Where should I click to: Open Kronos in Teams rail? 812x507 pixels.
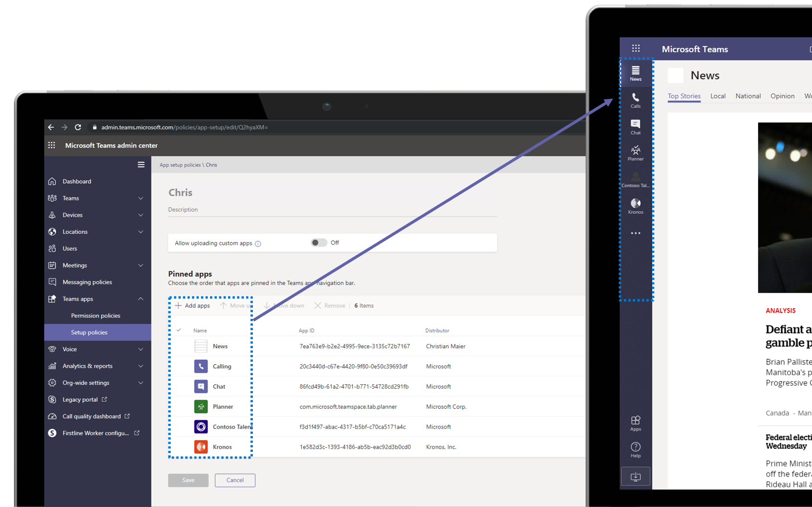point(636,206)
